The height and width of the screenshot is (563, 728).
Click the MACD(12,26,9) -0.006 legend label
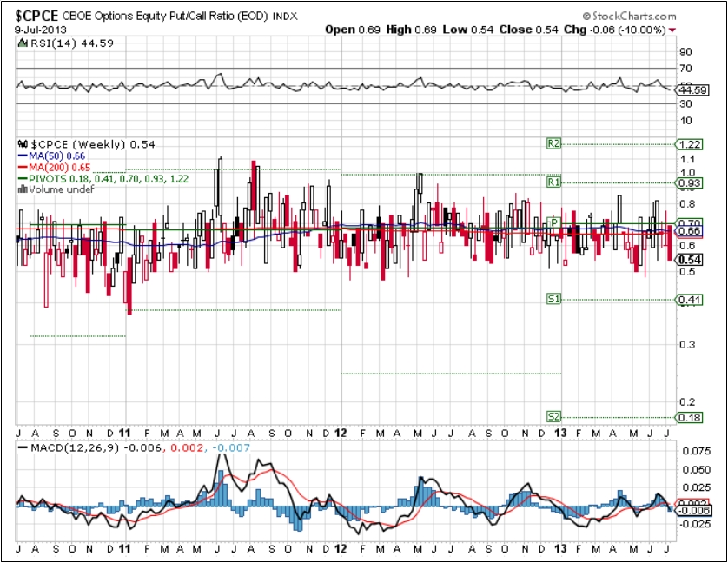pyautogui.click(x=96, y=447)
